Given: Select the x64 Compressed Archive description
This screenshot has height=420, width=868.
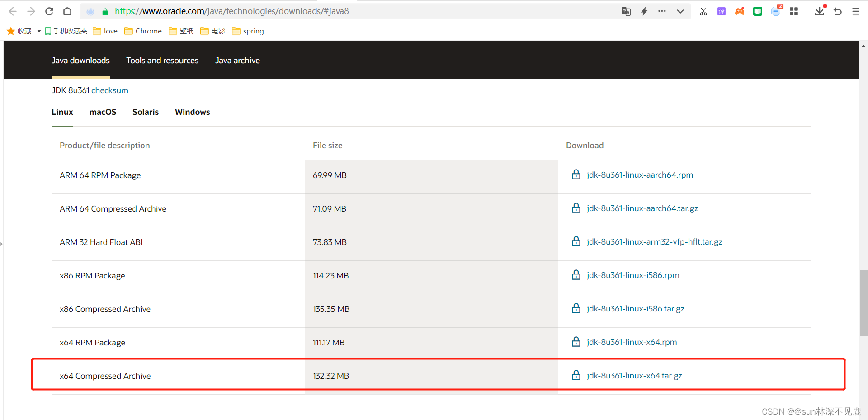Looking at the screenshot, I should click(105, 376).
